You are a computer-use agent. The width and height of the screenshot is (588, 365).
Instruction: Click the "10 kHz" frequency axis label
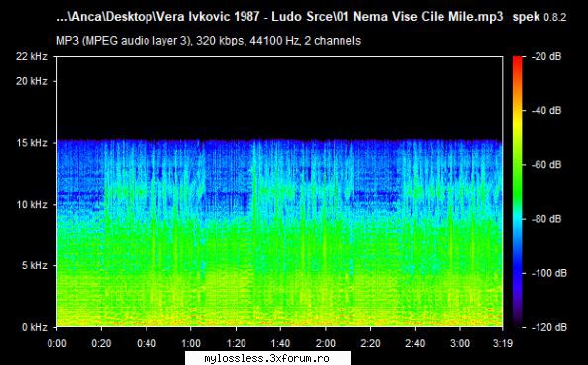(32, 205)
